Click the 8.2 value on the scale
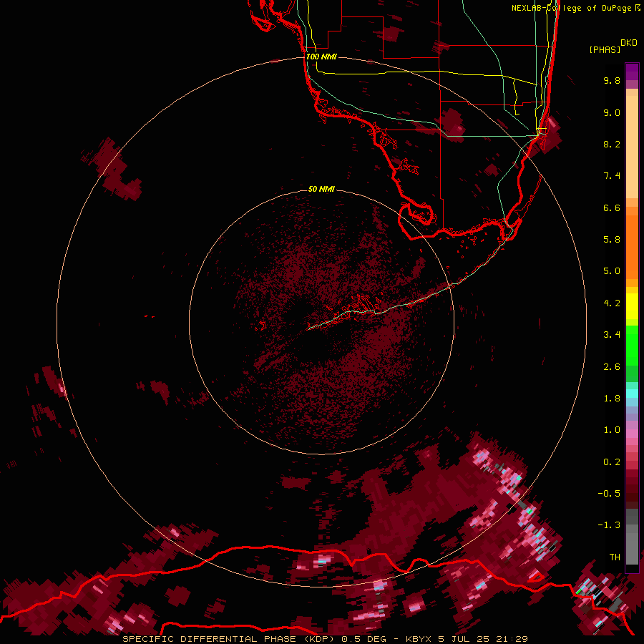644x644 pixels. (612, 144)
